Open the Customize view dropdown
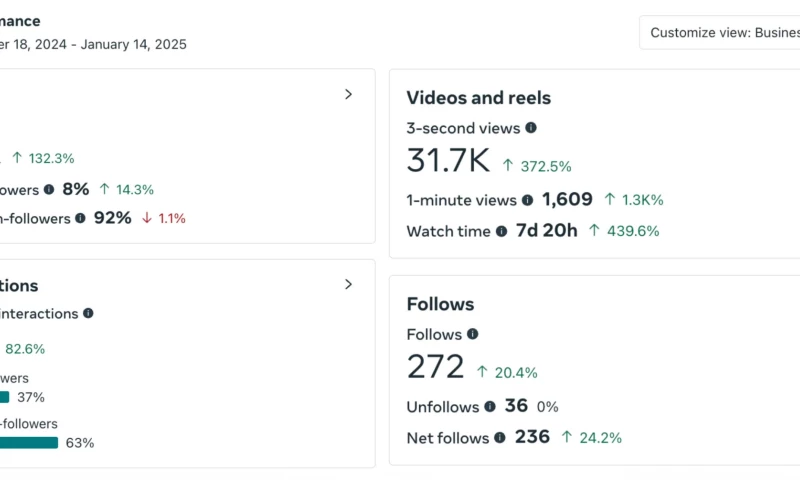This screenshot has width=800, height=480. pyautogui.click(x=719, y=32)
